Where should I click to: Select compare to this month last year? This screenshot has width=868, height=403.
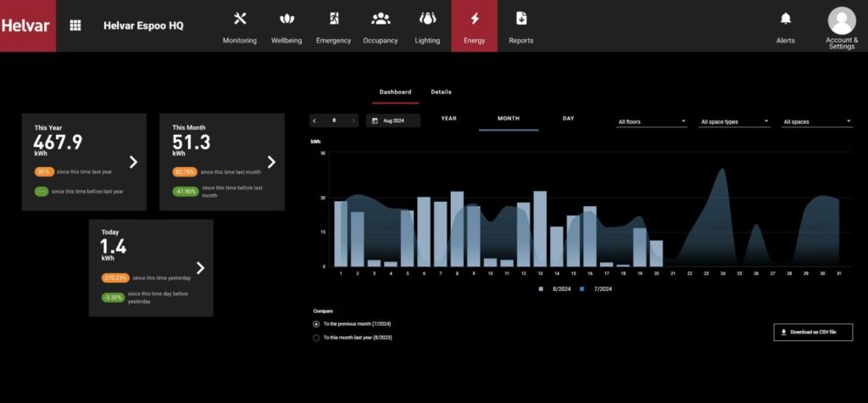tap(316, 338)
